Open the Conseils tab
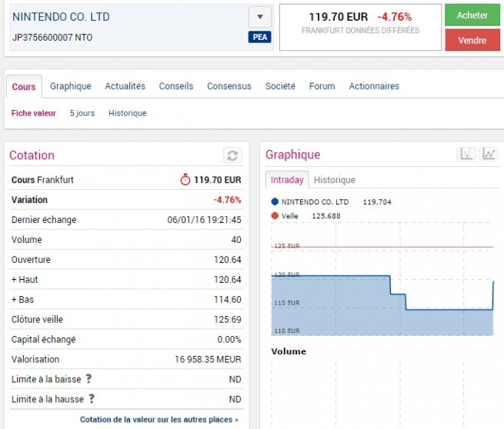 [x=176, y=86]
